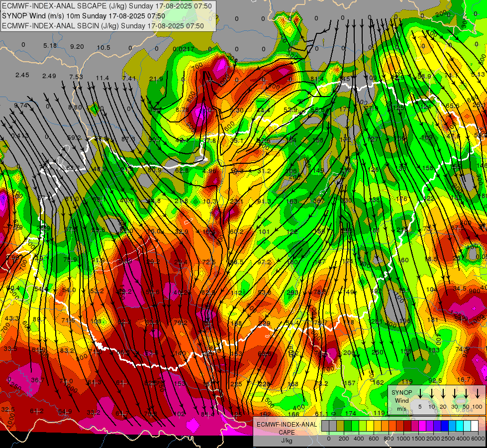Click the map value 97.2

264,262
